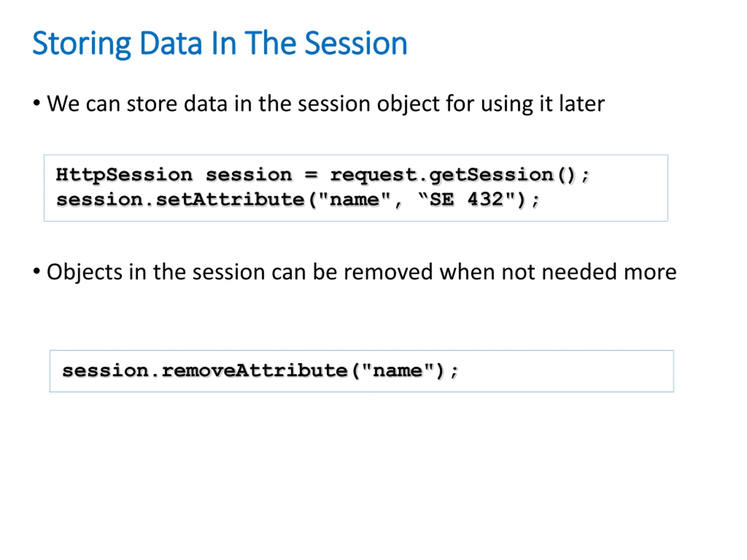Select the first code box border
The image size is (747, 560).
(x=356, y=188)
